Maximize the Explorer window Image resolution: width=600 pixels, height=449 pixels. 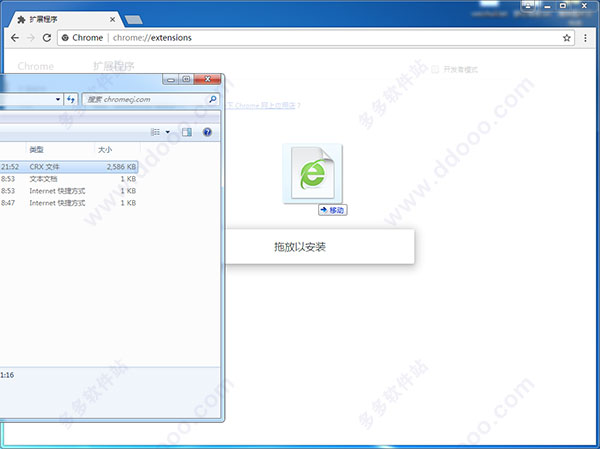point(186,79)
